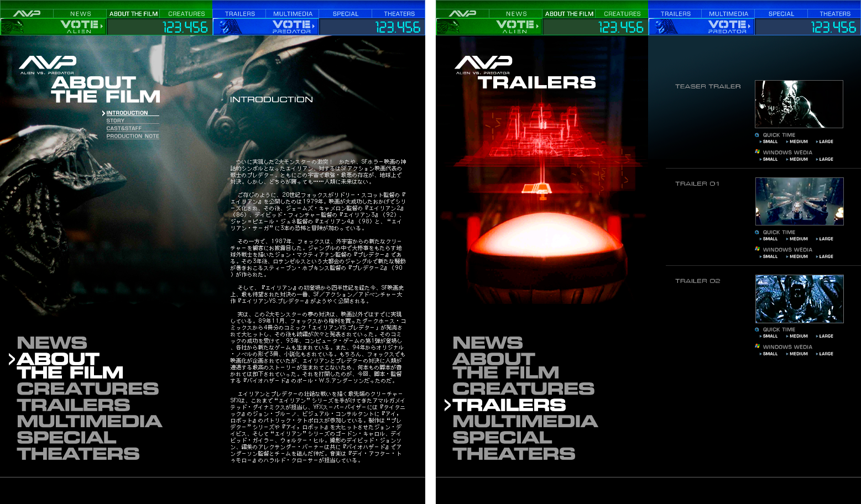Choose QuickTime MEDIUM for Trailer 01
Screen dimensions: 861x504
click(797, 239)
